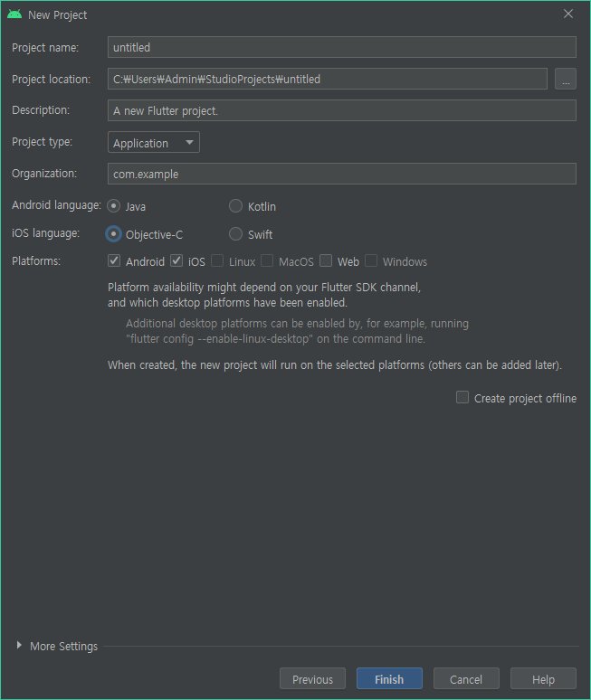Select Kotlin as Android language

tap(235, 206)
